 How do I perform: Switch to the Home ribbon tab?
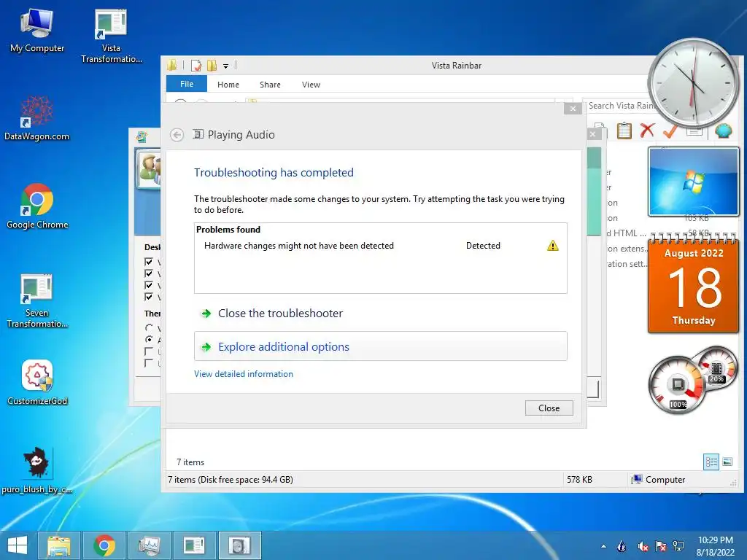[x=228, y=85]
